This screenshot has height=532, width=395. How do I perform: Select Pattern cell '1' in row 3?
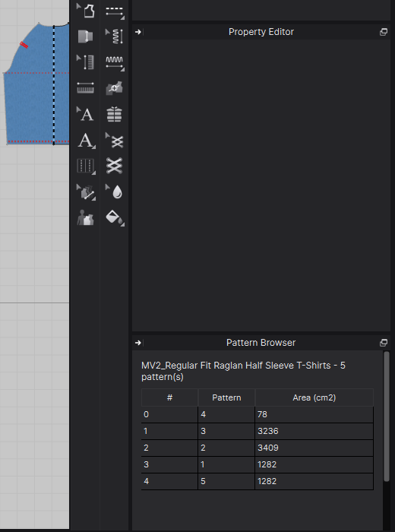(x=226, y=464)
